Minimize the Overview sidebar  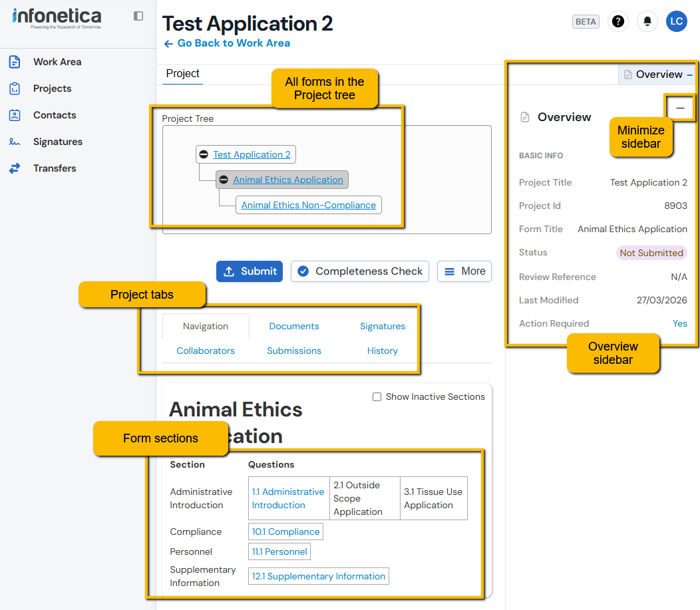click(680, 108)
